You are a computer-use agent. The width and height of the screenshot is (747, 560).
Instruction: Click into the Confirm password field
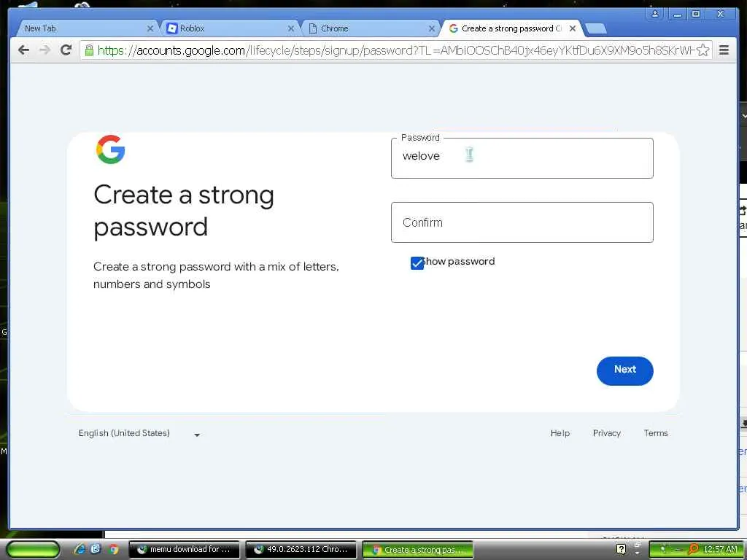[522, 222]
